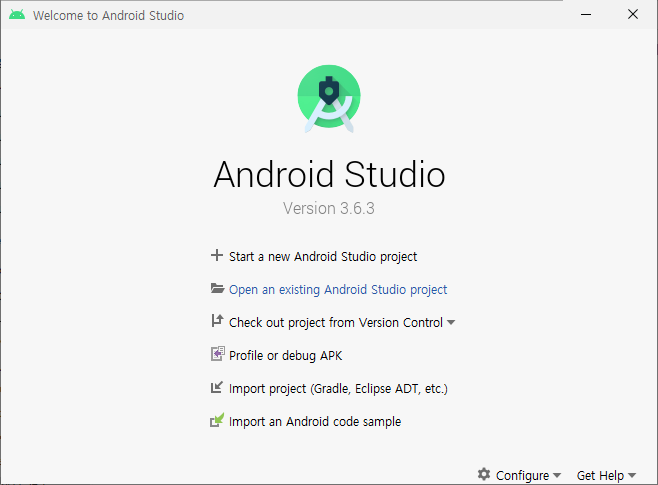Click the green Android head title icon
Screen dimensions: 658x485
point(17,15)
